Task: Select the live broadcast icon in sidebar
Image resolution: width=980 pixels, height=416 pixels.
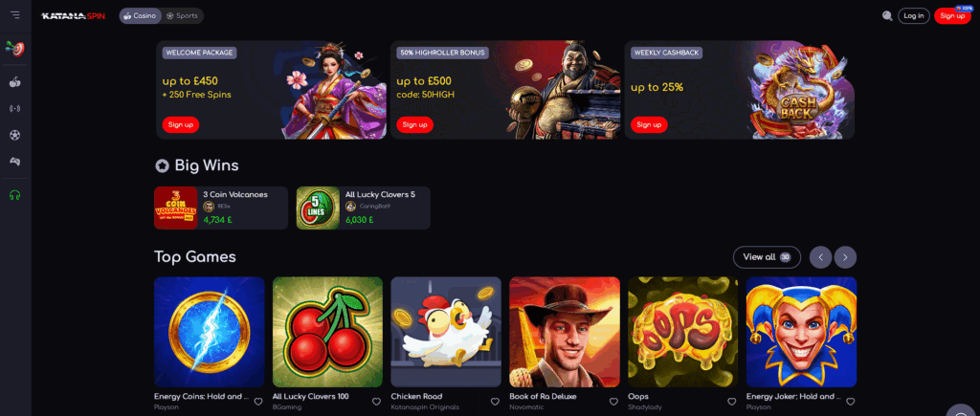Action: point(15,109)
